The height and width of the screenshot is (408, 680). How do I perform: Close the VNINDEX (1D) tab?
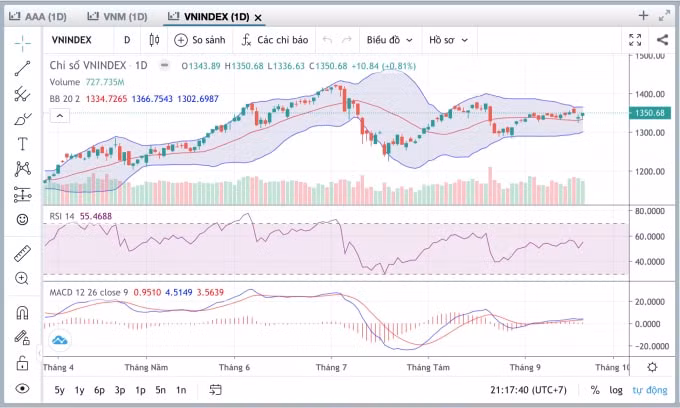point(258,18)
